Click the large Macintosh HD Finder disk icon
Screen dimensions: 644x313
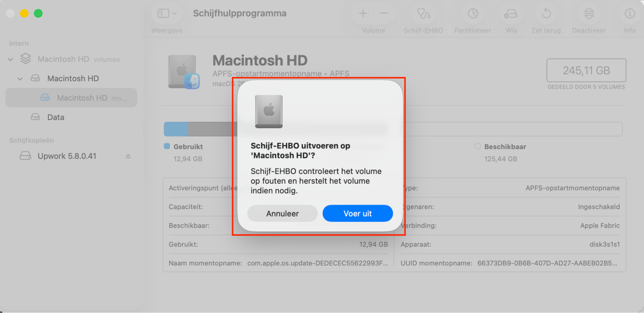pos(184,72)
